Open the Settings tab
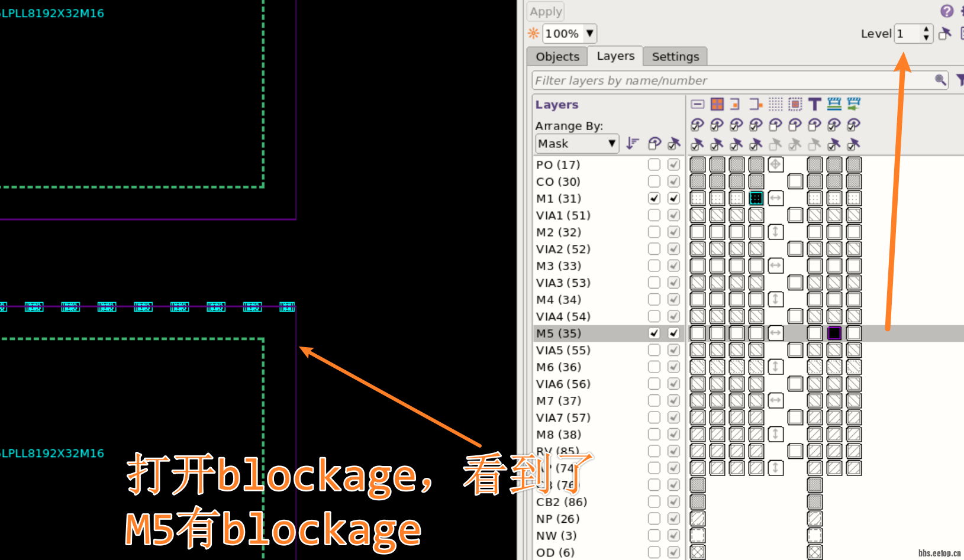Image resolution: width=964 pixels, height=560 pixels. pyautogui.click(x=675, y=57)
